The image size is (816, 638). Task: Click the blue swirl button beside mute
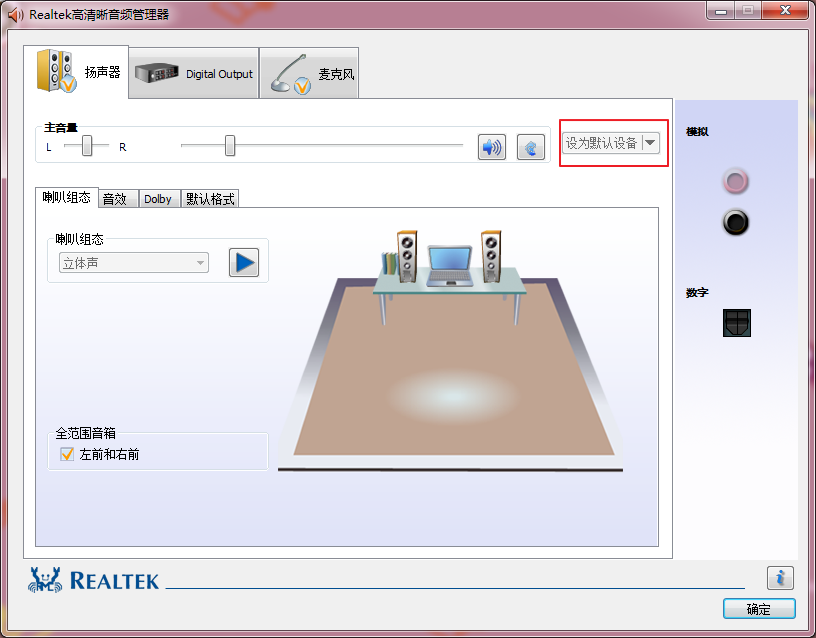click(531, 147)
